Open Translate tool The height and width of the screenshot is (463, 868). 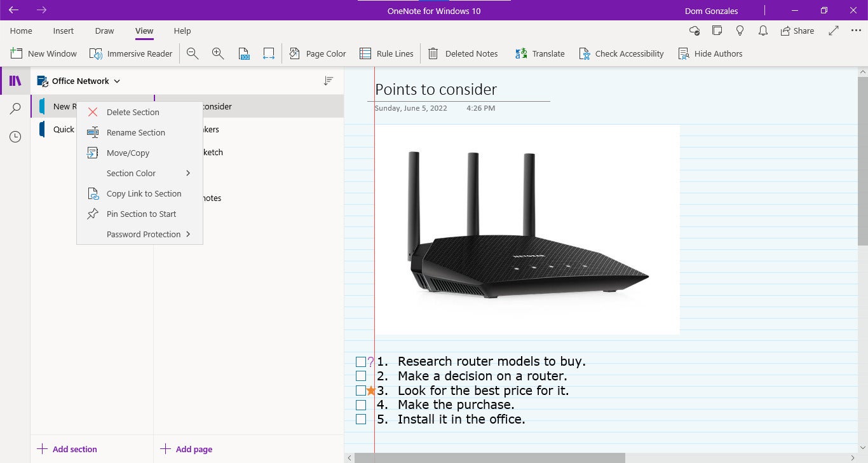[539, 53]
